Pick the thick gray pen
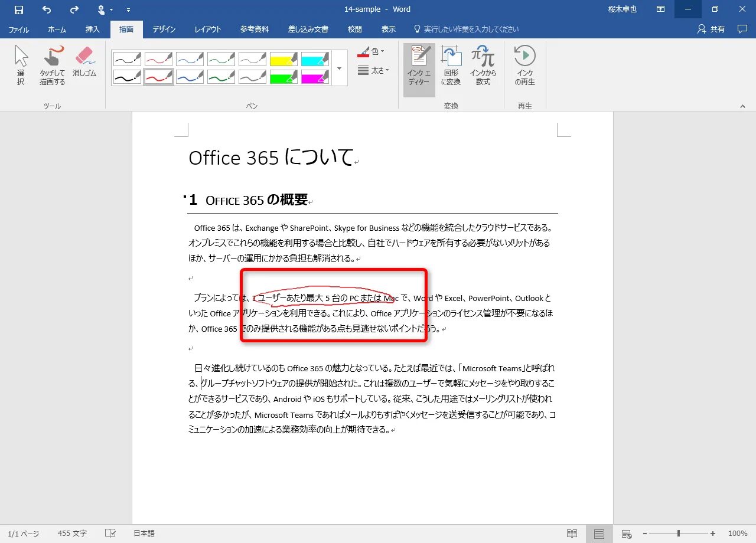Screen dimensions: 756x543 (x=252, y=77)
